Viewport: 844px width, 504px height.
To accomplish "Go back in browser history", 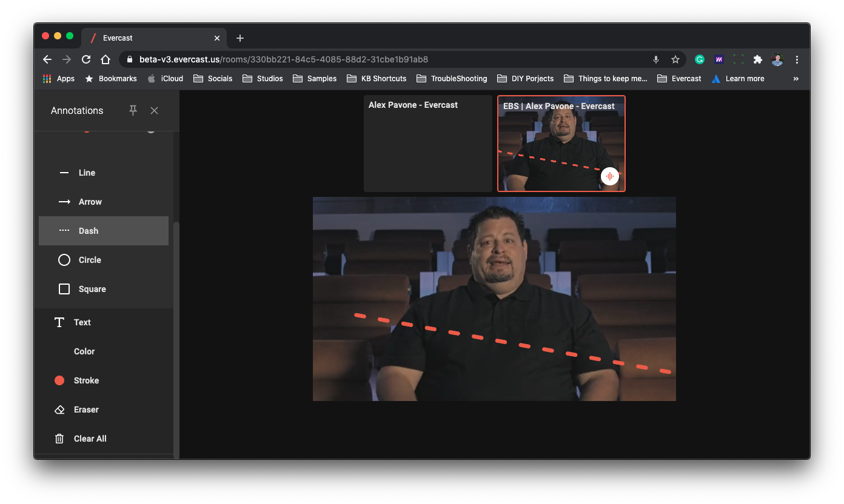I will [47, 59].
